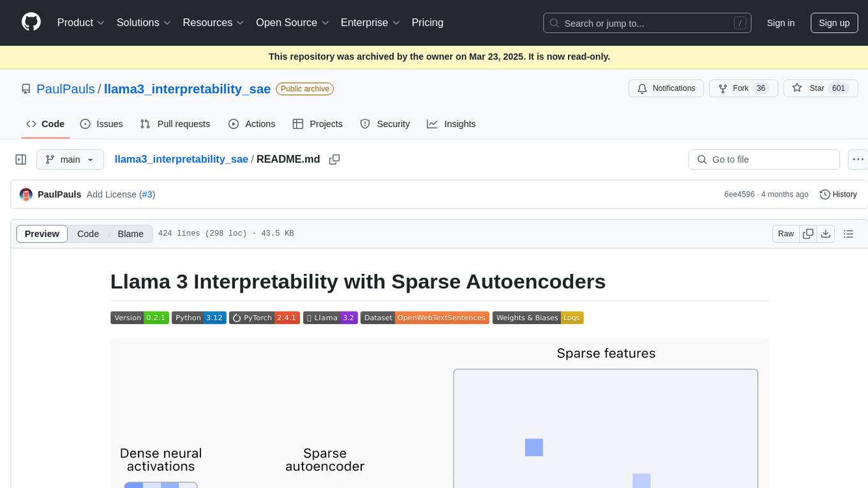This screenshot has width=868, height=488.
Task: Click the Weights & Biases Logs badge
Action: (538, 317)
